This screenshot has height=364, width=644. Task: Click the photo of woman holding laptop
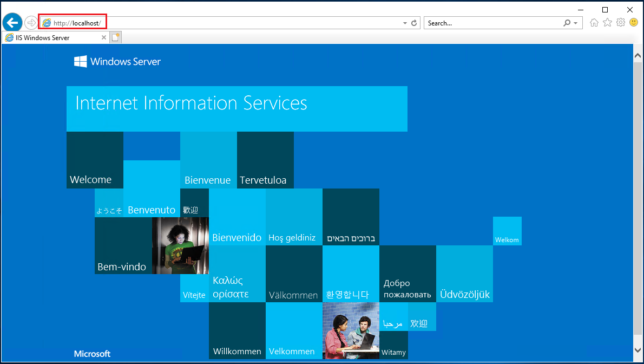(x=180, y=245)
